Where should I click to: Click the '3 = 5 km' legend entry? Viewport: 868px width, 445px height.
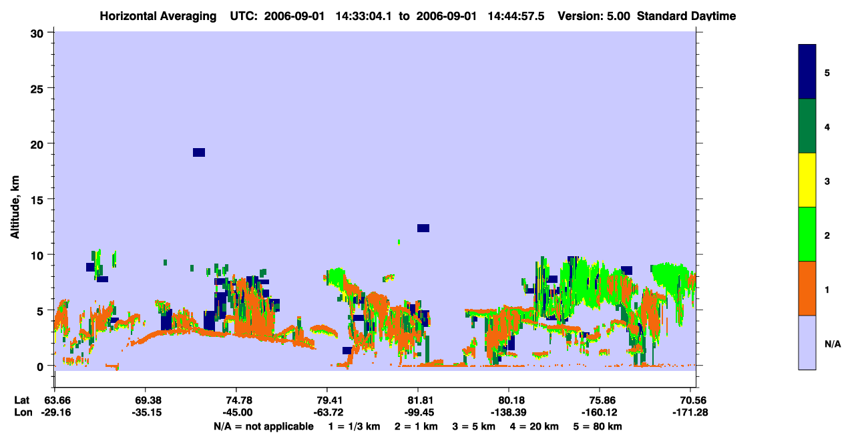[x=475, y=426]
